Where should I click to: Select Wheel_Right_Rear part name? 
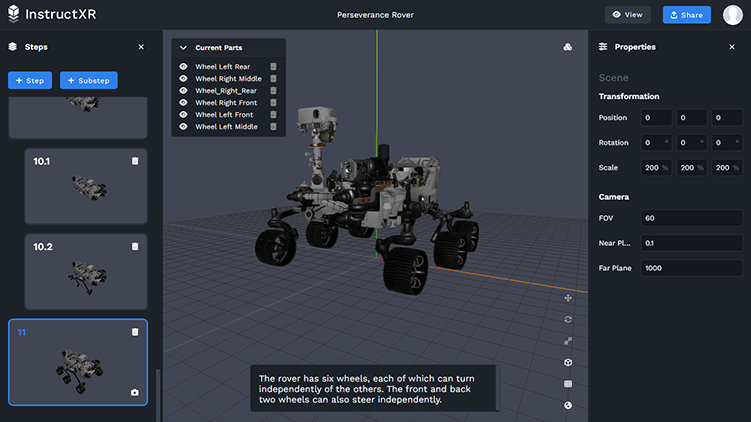tap(226, 91)
